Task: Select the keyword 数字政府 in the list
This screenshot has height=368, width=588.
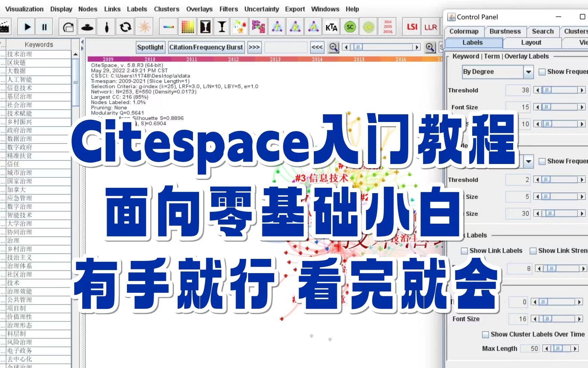Action: (x=39, y=147)
